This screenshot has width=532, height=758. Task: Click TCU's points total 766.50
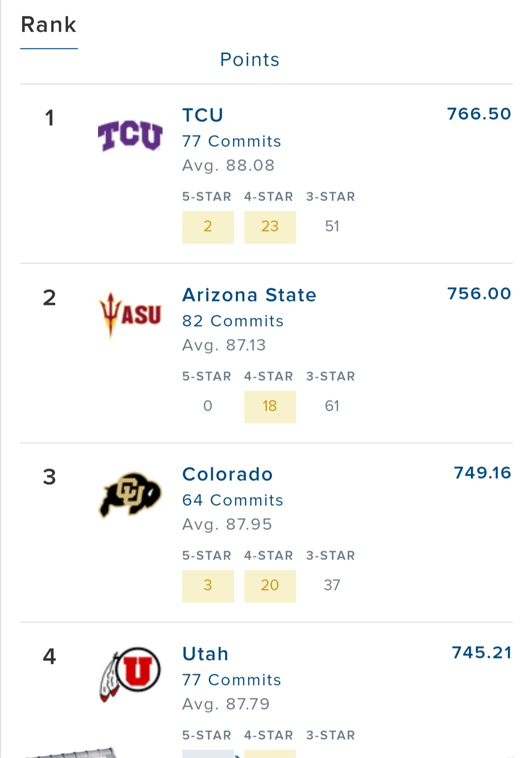479,114
